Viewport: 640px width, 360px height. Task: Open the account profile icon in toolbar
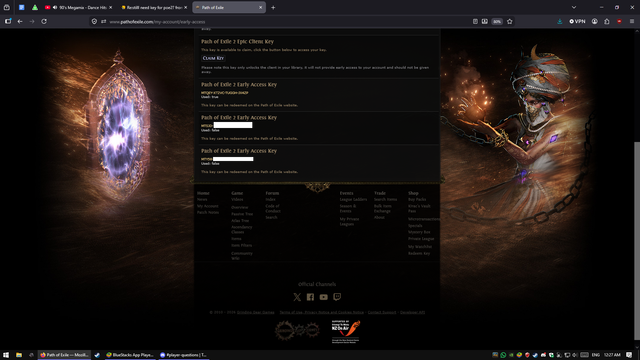click(595, 21)
